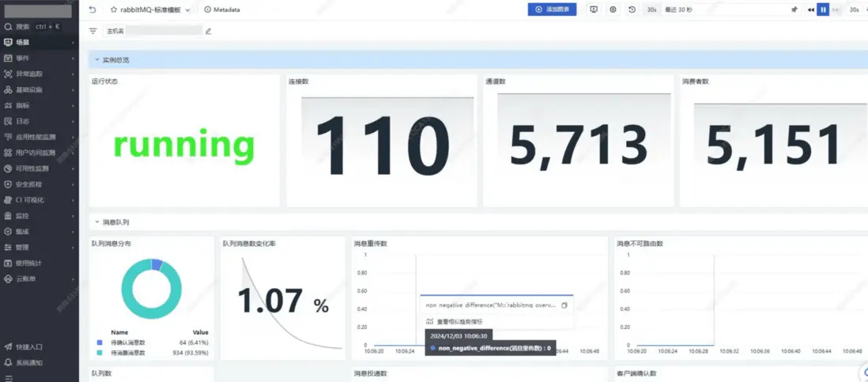Image resolution: width=868 pixels, height=382 pixels.
Task: Click the 待消费消息数 legend color swatch
Action: point(100,352)
